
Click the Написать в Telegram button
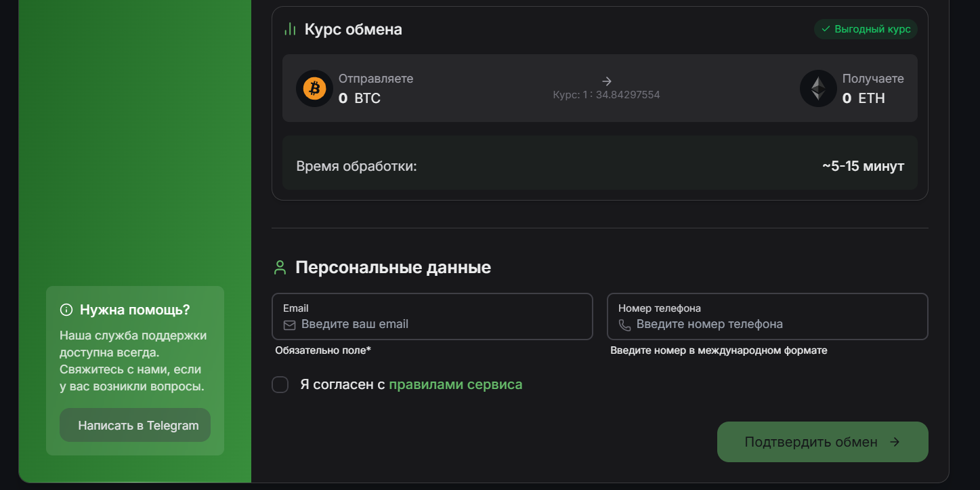coord(135,425)
